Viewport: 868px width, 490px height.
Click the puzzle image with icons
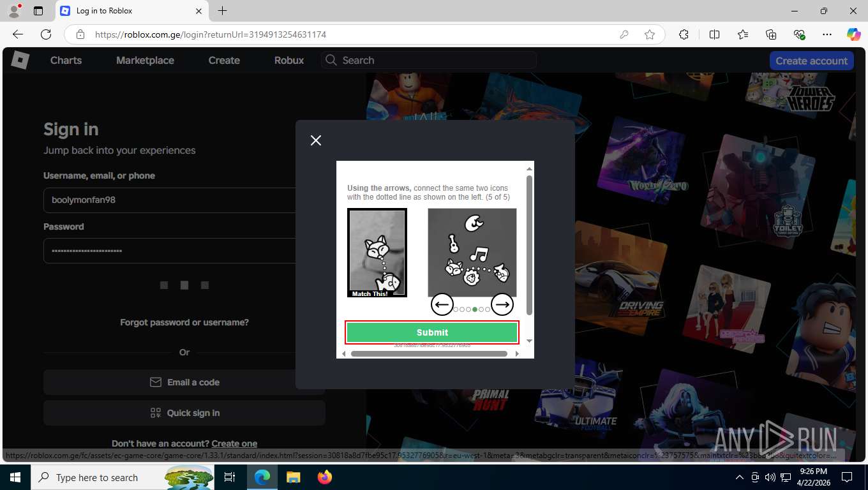coord(472,253)
